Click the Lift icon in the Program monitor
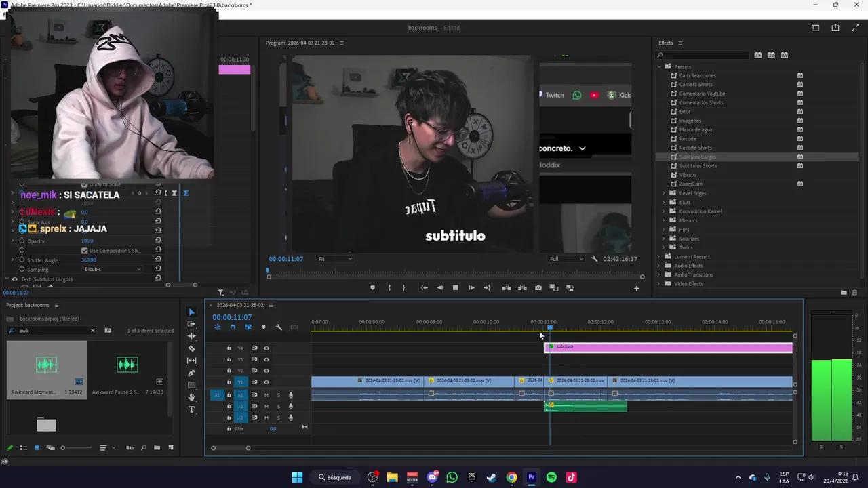This screenshot has height=488, width=868. click(507, 288)
